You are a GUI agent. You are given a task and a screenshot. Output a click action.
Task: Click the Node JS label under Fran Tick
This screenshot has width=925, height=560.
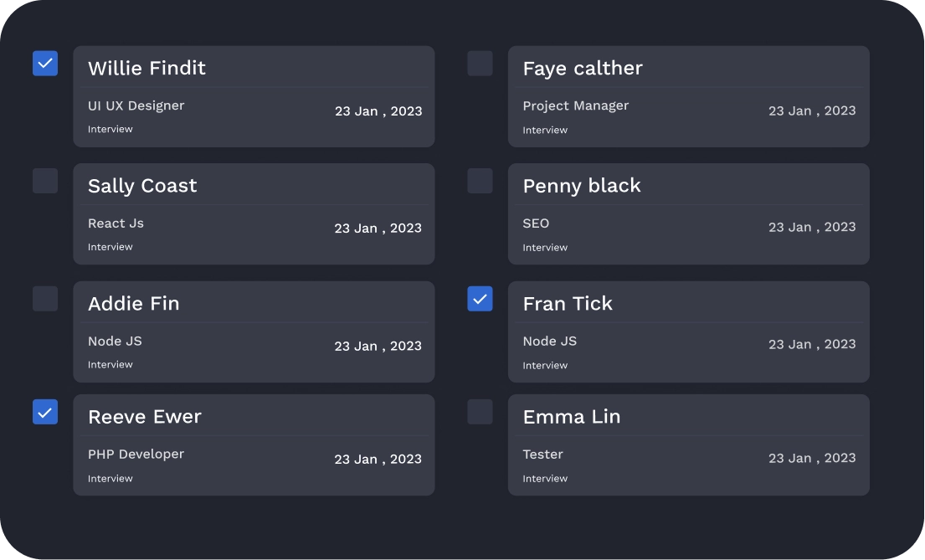(550, 341)
